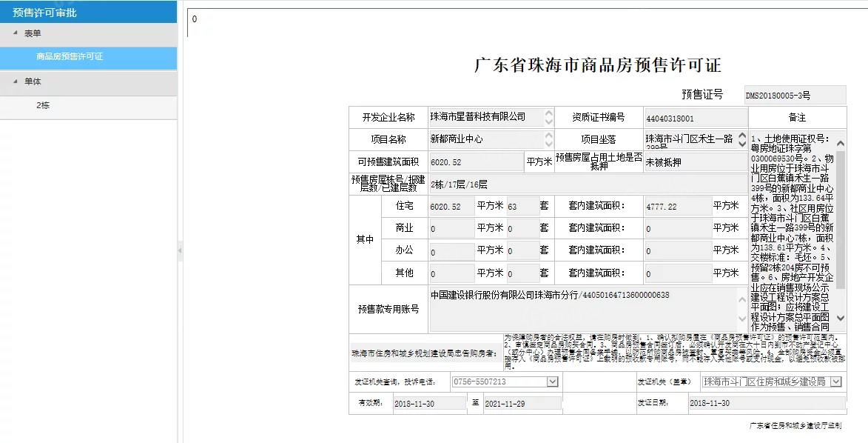
Task: Click the 住宅 unit count field 63
Action: coord(522,206)
